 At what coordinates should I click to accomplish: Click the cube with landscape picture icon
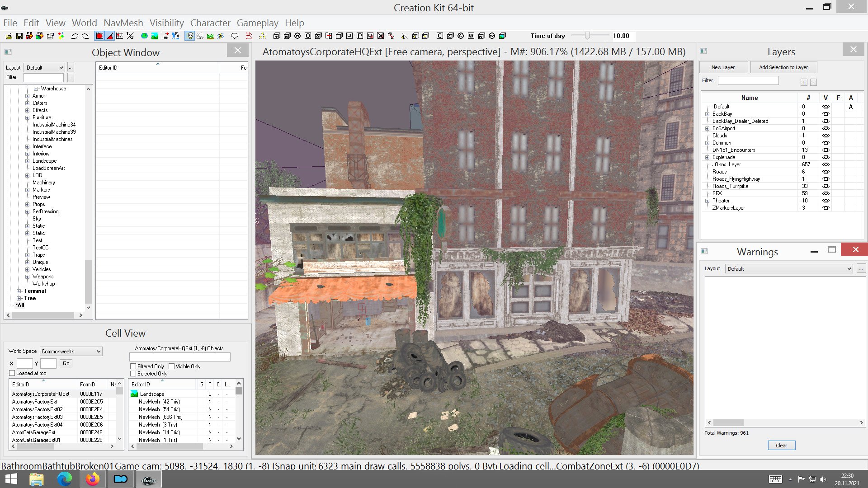click(502, 36)
